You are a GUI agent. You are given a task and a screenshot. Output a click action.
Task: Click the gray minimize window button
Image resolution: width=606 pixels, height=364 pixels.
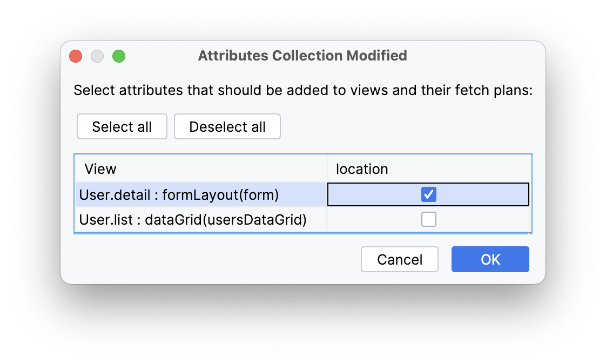coord(97,56)
